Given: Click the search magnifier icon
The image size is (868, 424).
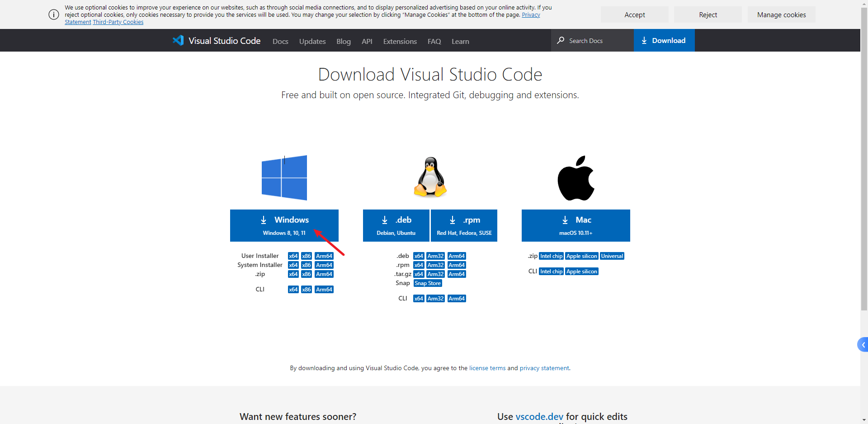Looking at the screenshot, I should (561, 40).
